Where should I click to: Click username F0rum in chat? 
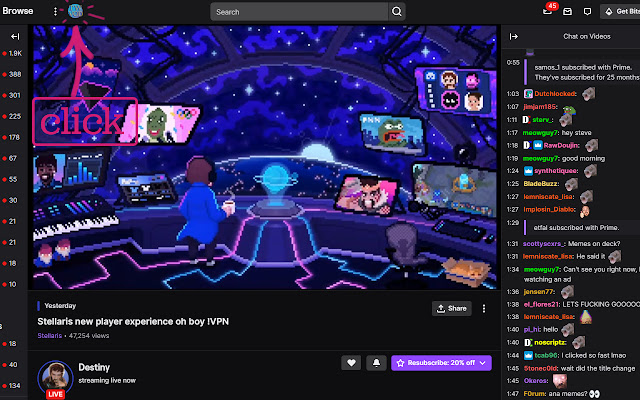[x=533, y=394]
